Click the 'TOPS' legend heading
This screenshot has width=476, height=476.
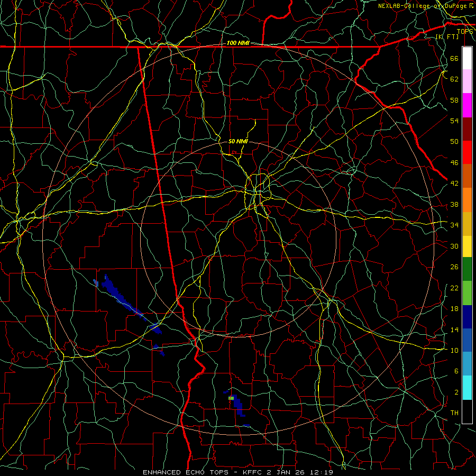pos(465,32)
